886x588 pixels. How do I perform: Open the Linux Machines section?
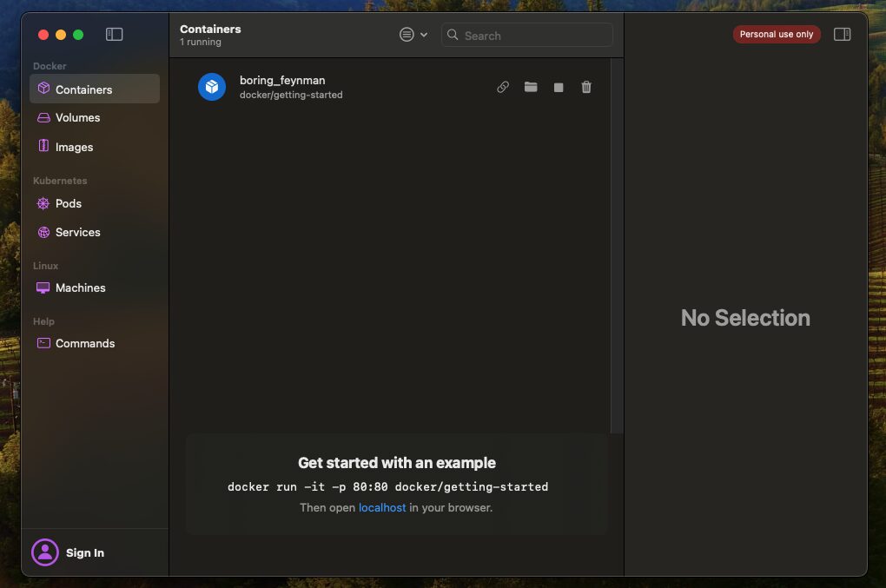[81, 287]
